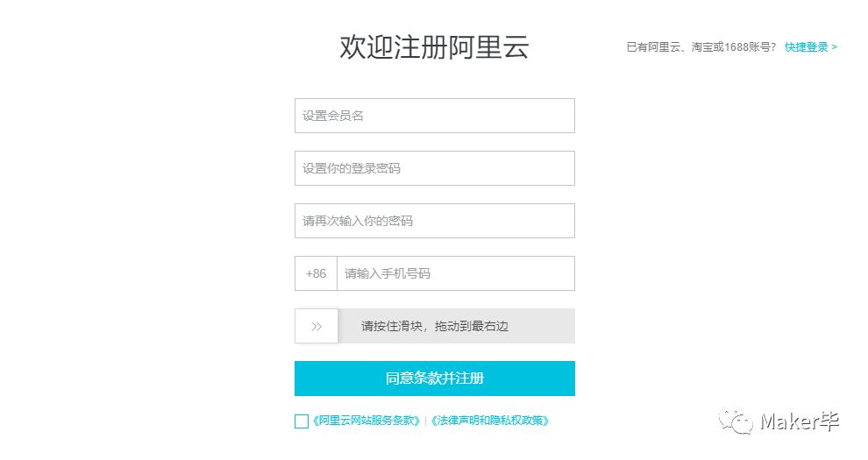The height and width of the screenshot is (460, 868).
Task: Click the 已有阿里云、淘宝或1688账号? prompt text
Action: pos(701,47)
